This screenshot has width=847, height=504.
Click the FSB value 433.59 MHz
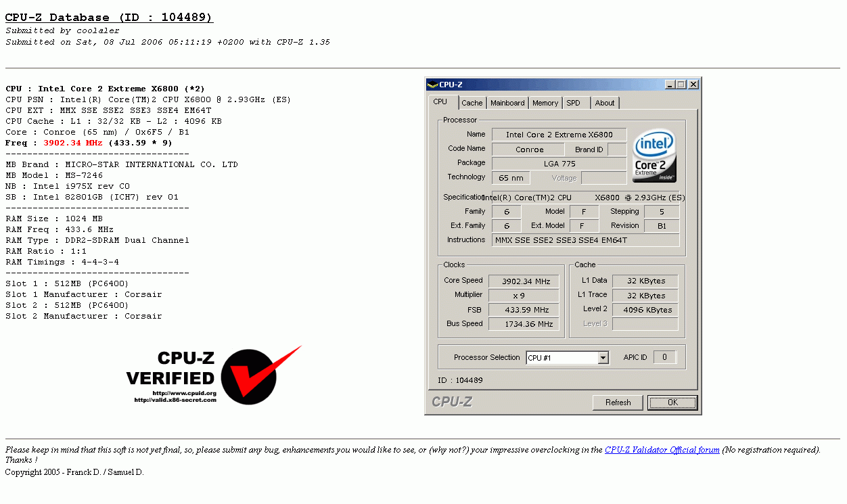coord(524,310)
